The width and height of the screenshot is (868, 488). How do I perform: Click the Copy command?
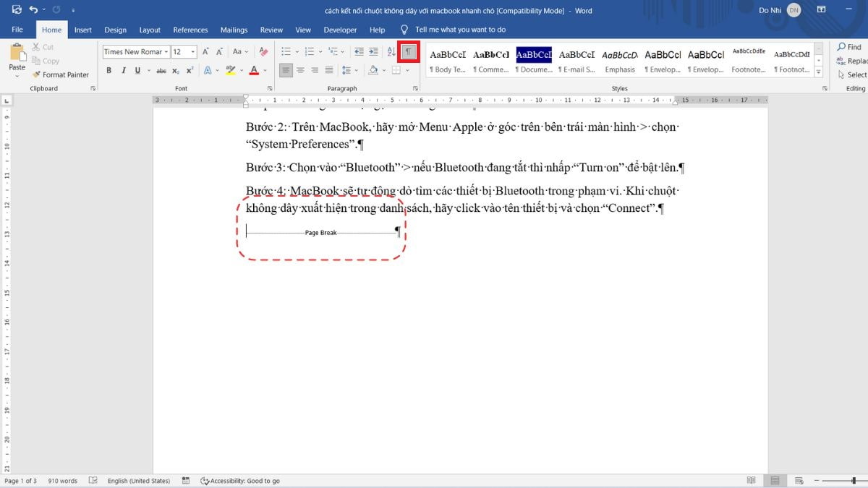(46, 61)
